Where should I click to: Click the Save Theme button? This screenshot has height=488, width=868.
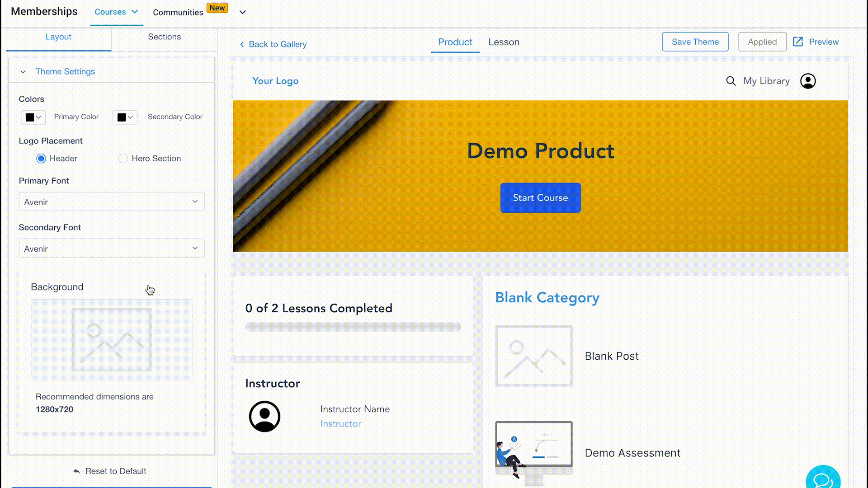[695, 42]
